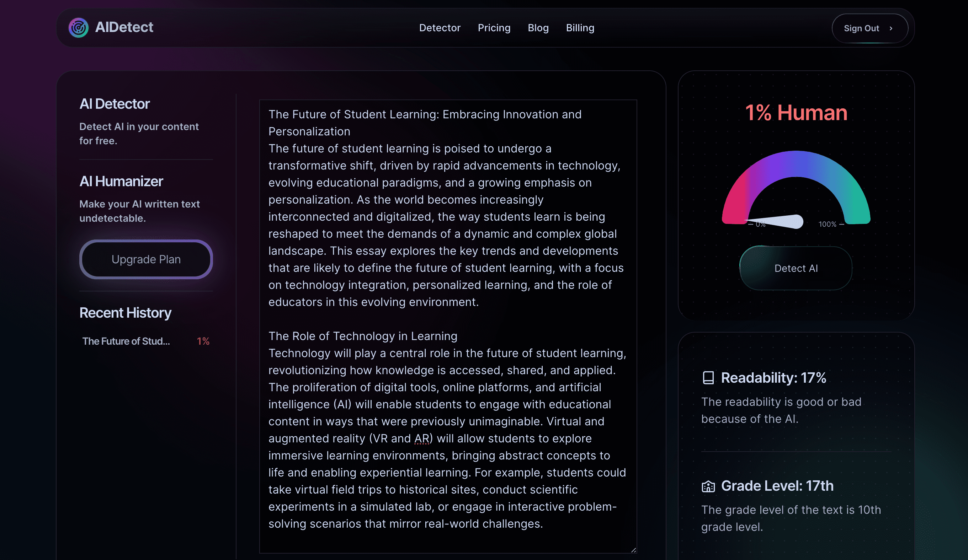Viewport: 968px width, 560px height.
Task: Click the Readability book icon
Action: pyautogui.click(x=708, y=378)
